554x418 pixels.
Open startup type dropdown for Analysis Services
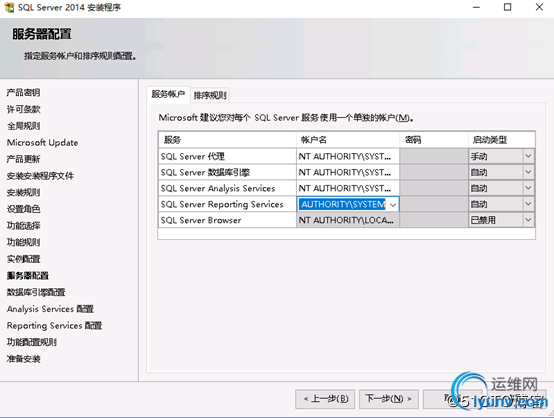(528, 188)
